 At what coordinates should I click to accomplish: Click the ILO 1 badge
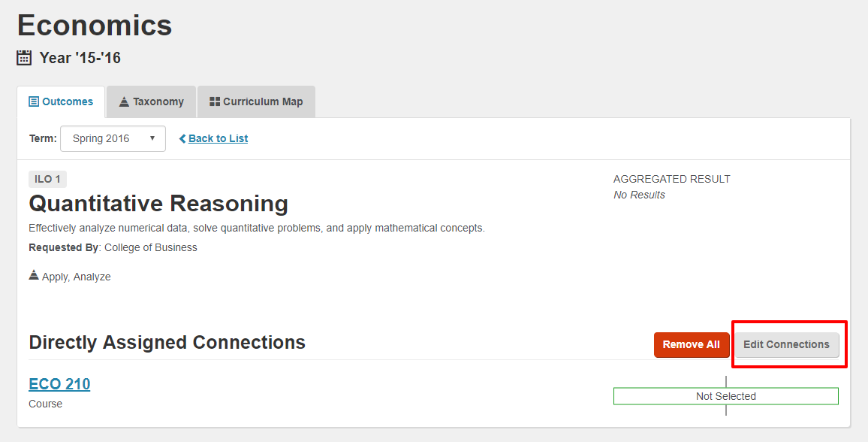[x=47, y=180]
